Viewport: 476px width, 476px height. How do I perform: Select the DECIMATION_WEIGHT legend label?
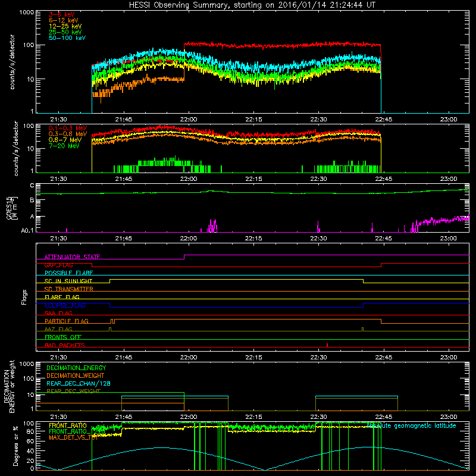pyautogui.click(x=76, y=375)
